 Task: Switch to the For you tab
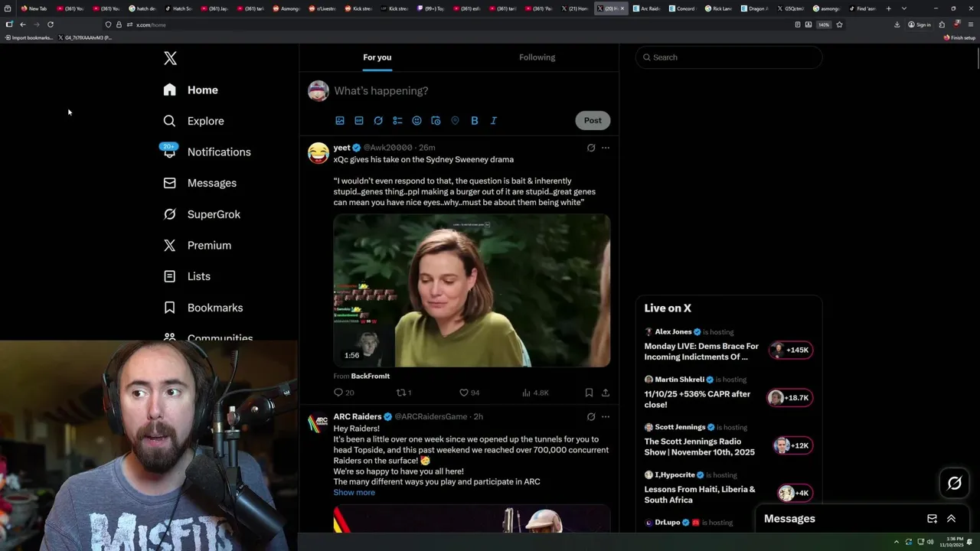pyautogui.click(x=377, y=57)
